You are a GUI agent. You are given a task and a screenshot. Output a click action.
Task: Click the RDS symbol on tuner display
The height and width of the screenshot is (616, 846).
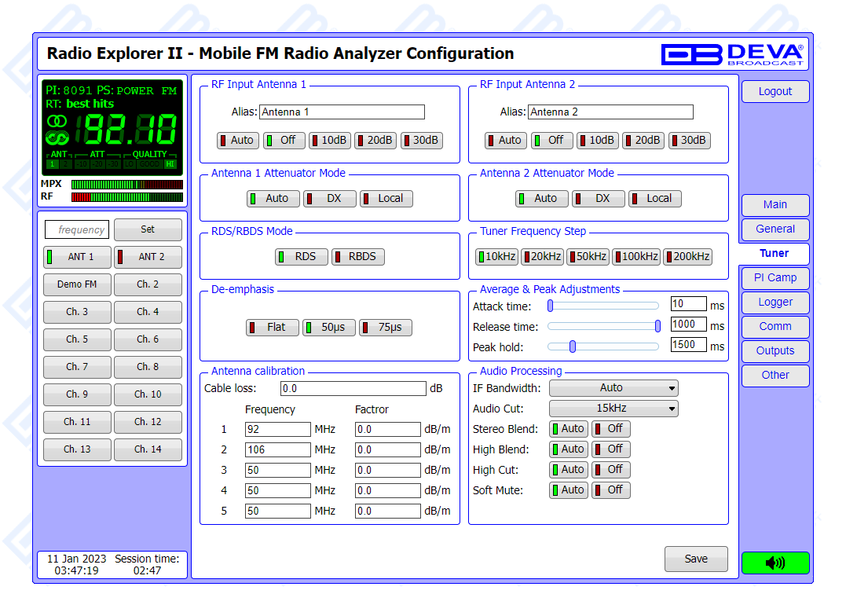57,137
